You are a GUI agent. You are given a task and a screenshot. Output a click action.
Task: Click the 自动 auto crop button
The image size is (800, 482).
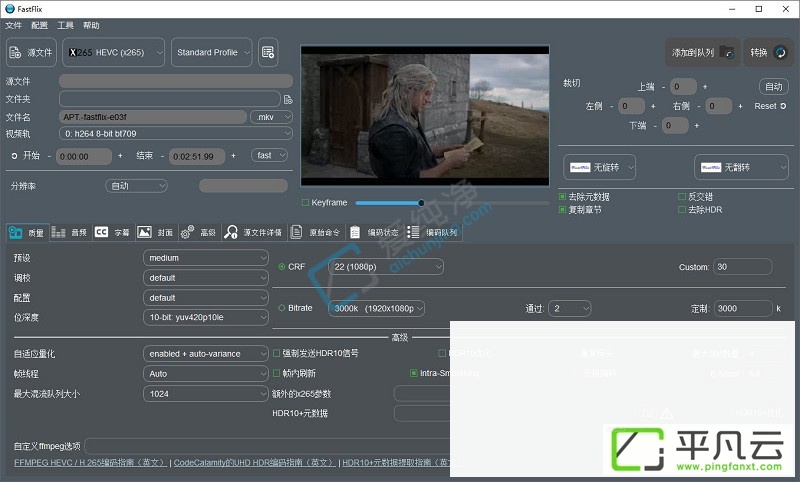pyautogui.click(x=773, y=87)
